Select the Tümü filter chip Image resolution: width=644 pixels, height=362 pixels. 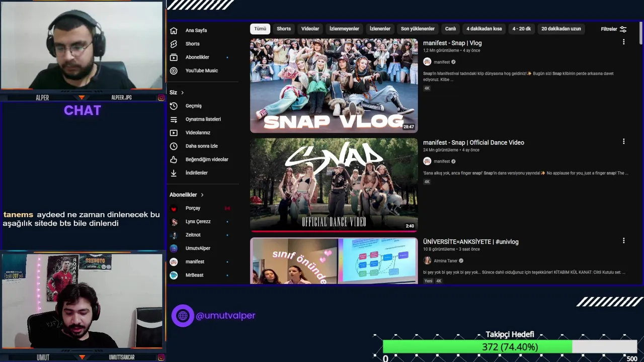[260, 29]
